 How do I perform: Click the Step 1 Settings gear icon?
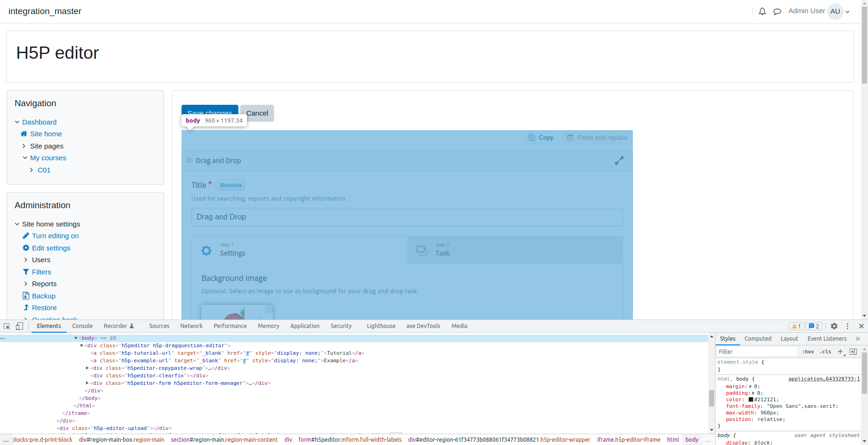[x=206, y=250]
